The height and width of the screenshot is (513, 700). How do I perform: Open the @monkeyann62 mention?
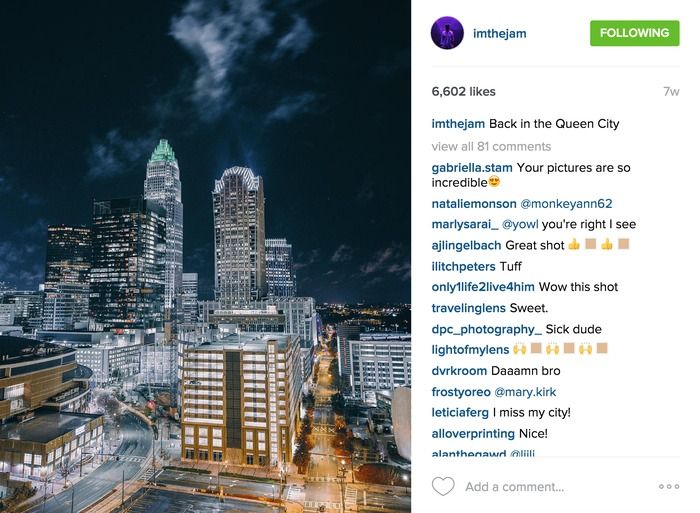tap(566, 204)
